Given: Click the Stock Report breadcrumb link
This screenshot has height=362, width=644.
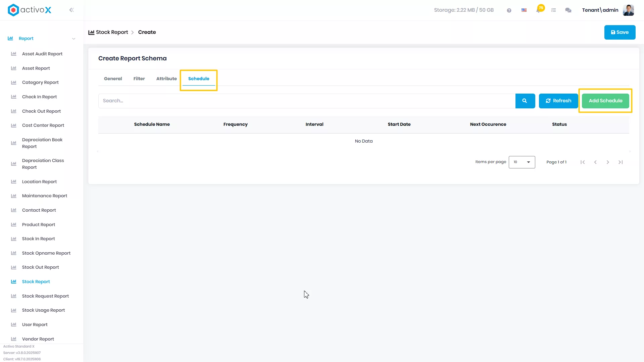Looking at the screenshot, I should click(x=108, y=32).
